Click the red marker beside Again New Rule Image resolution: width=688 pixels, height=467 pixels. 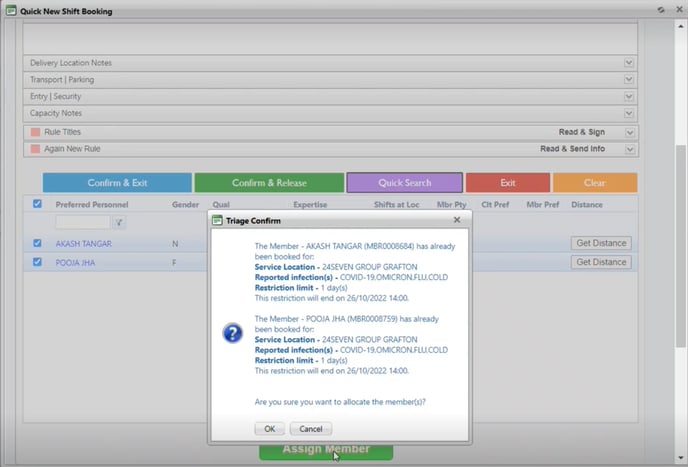pyautogui.click(x=35, y=149)
